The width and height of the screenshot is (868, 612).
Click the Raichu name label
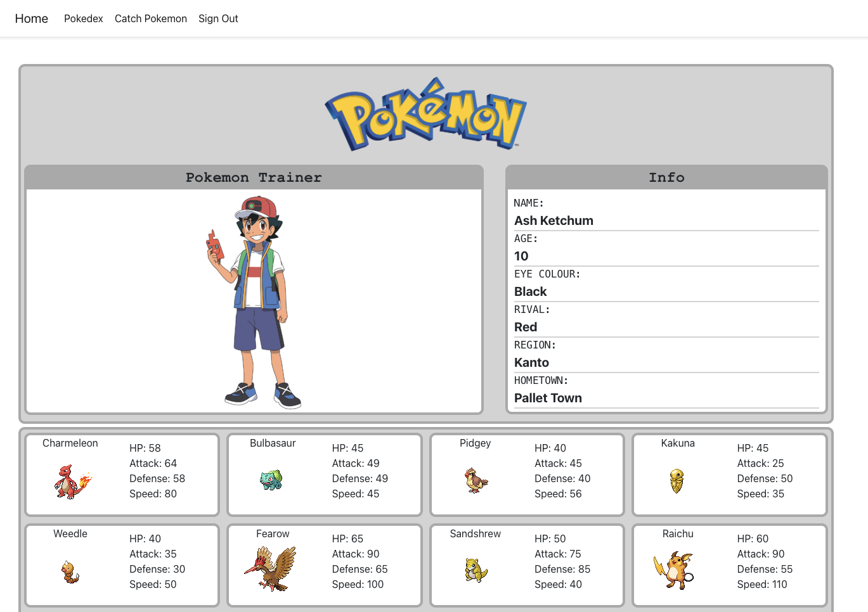[x=678, y=534]
